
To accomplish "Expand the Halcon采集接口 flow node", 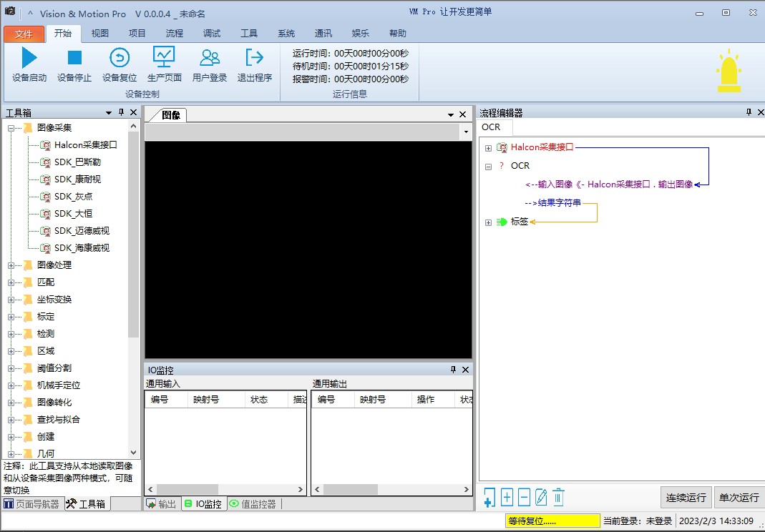I will 488,148.
